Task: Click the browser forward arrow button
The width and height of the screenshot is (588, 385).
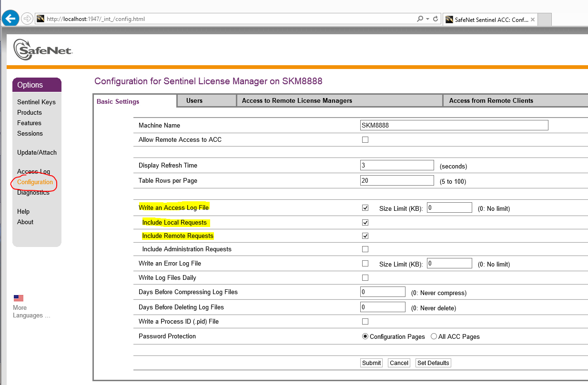Action: click(x=27, y=19)
